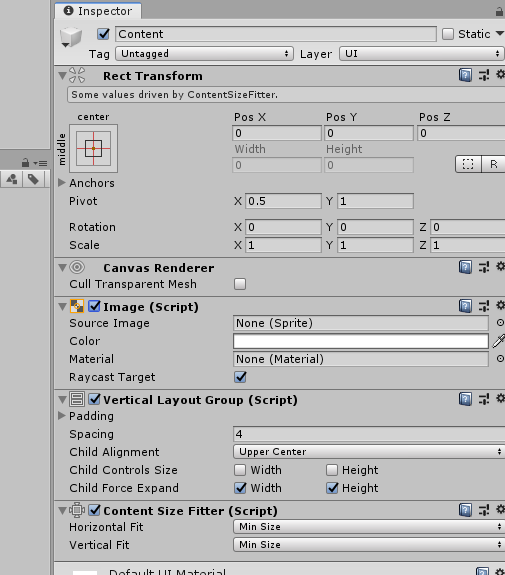
Task: Click the Pos Y input field
Action: 369,133
